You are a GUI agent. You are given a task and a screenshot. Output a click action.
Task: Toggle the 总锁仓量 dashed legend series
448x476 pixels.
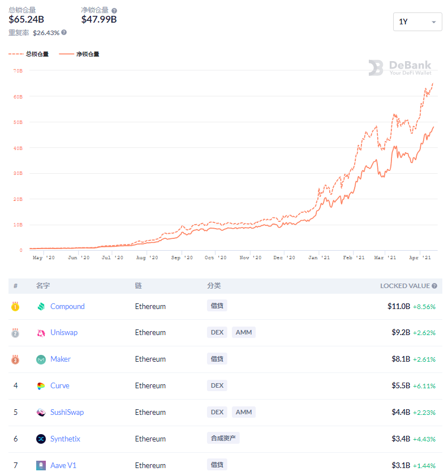click(28, 54)
